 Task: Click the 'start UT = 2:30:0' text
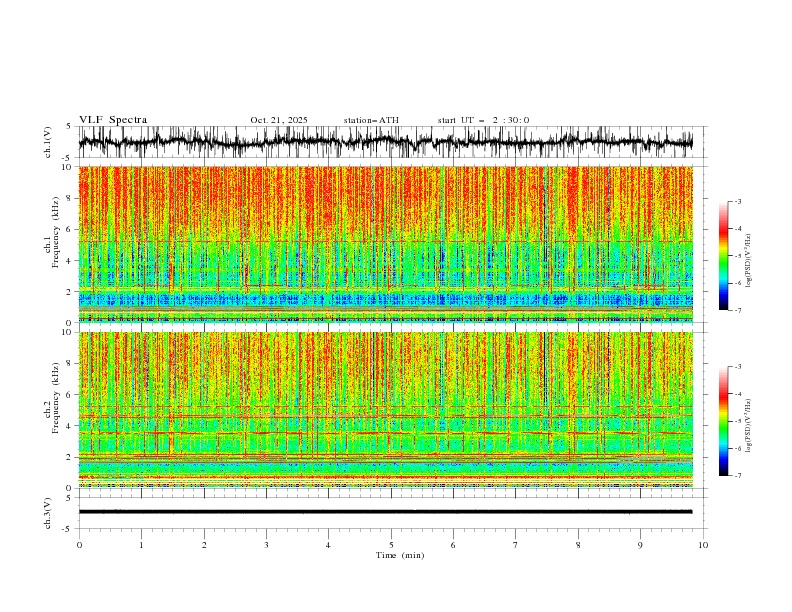[483, 120]
